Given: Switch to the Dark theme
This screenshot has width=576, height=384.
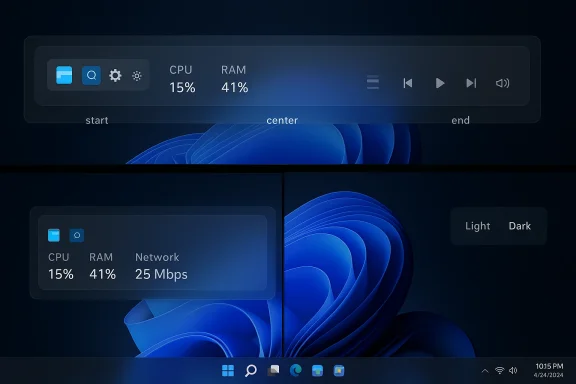Looking at the screenshot, I should coord(519,226).
